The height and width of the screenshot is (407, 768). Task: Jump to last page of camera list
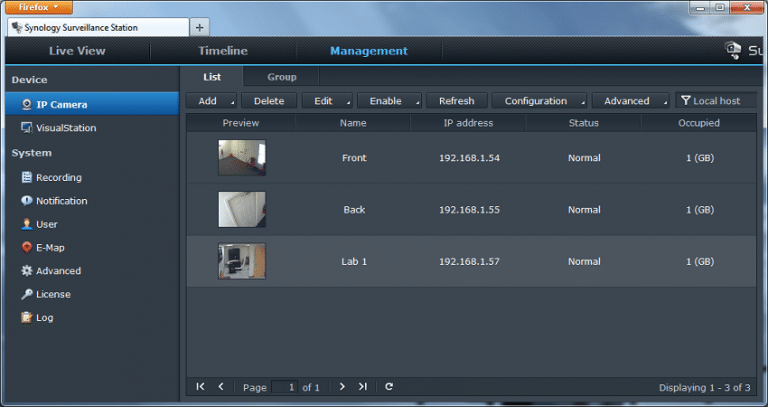coord(362,386)
